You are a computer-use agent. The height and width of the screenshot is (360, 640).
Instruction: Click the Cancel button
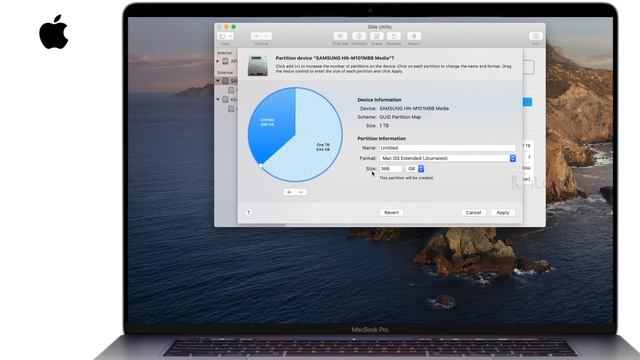(x=473, y=213)
